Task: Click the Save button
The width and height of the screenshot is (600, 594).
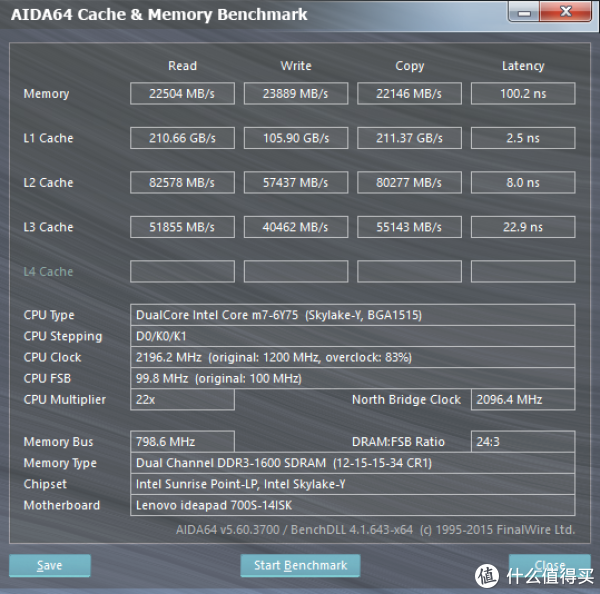Action: click(x=50, y=565)
